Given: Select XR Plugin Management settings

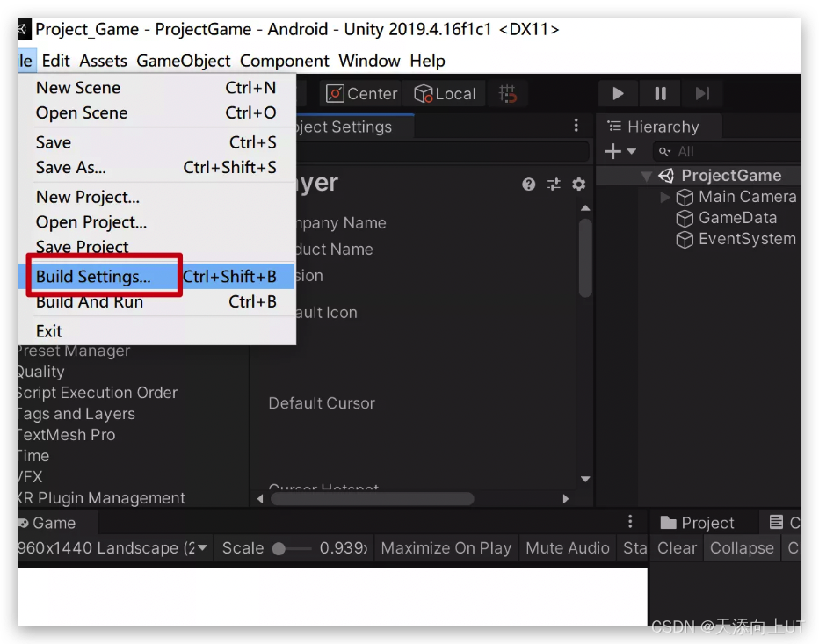Looking at the screenshot, I should [101, 498].
